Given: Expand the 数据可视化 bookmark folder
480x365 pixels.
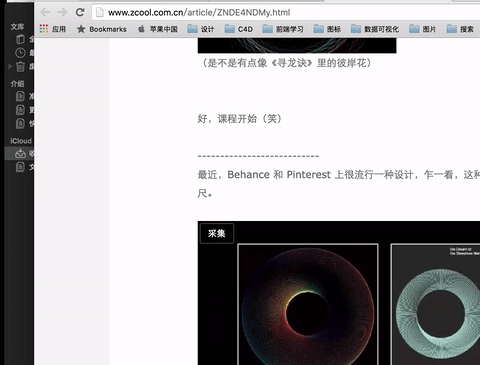Looking at the screenshot, I should (375, 29).
